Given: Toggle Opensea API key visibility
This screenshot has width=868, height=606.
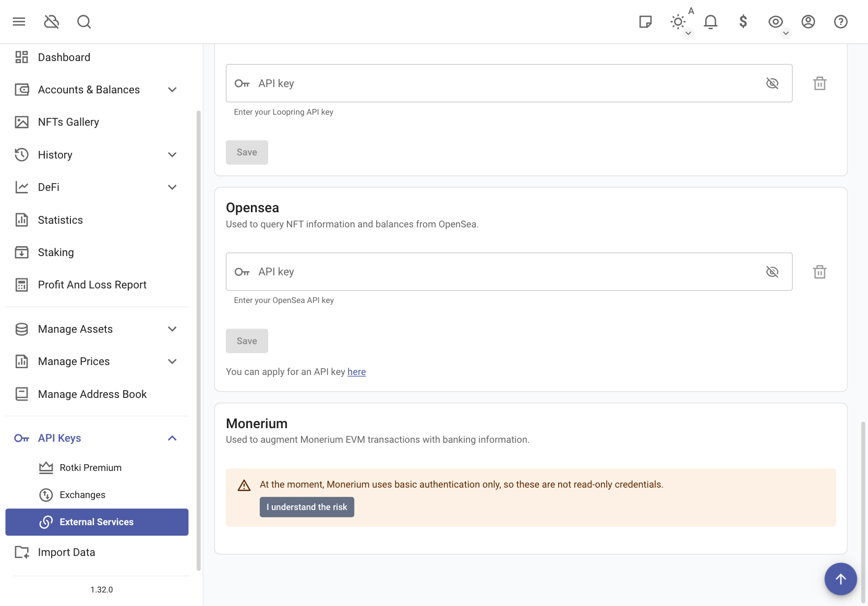Looking at the screenshot, I should tap(772, 272).
